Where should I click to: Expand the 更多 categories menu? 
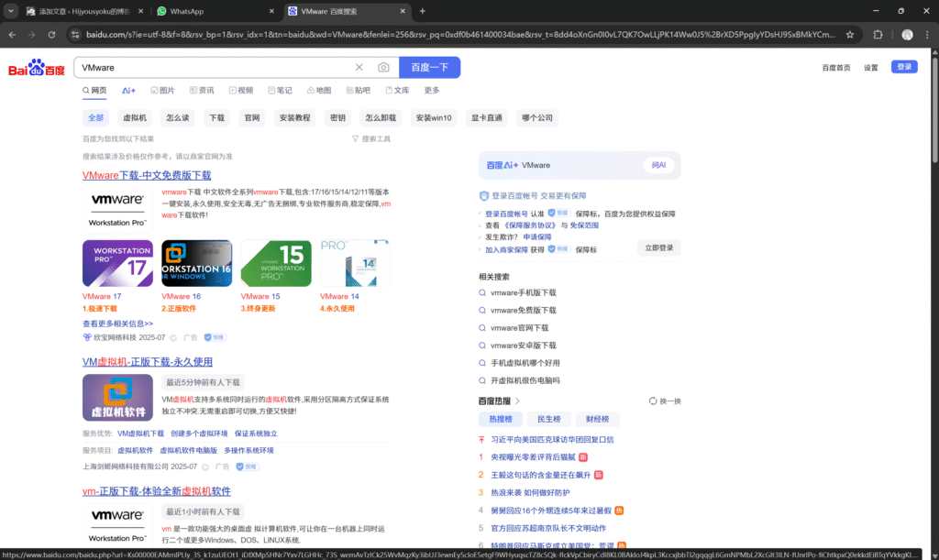tap(432, 91)
